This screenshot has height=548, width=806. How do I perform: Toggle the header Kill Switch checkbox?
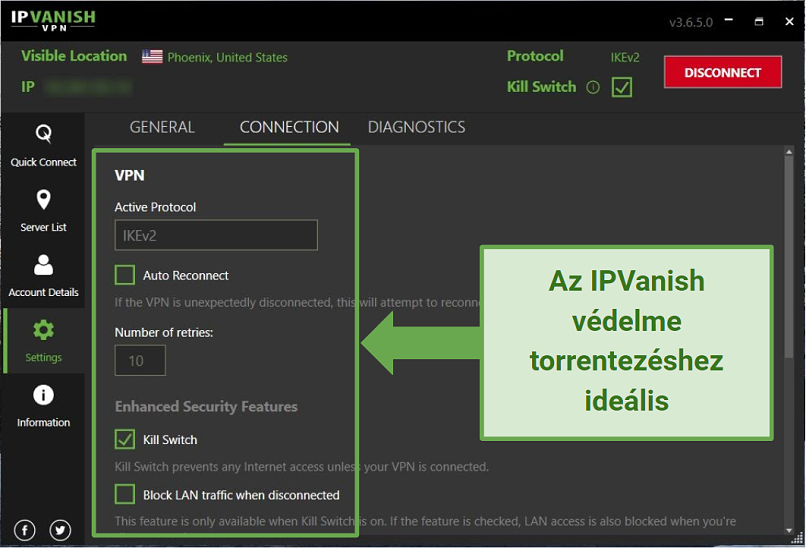(621, 87)
